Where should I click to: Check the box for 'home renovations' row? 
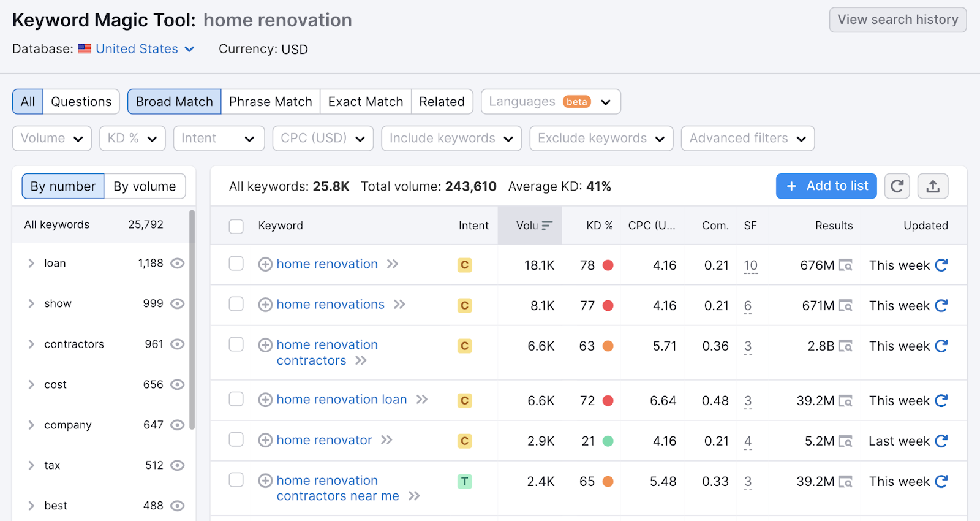point(236,304)
